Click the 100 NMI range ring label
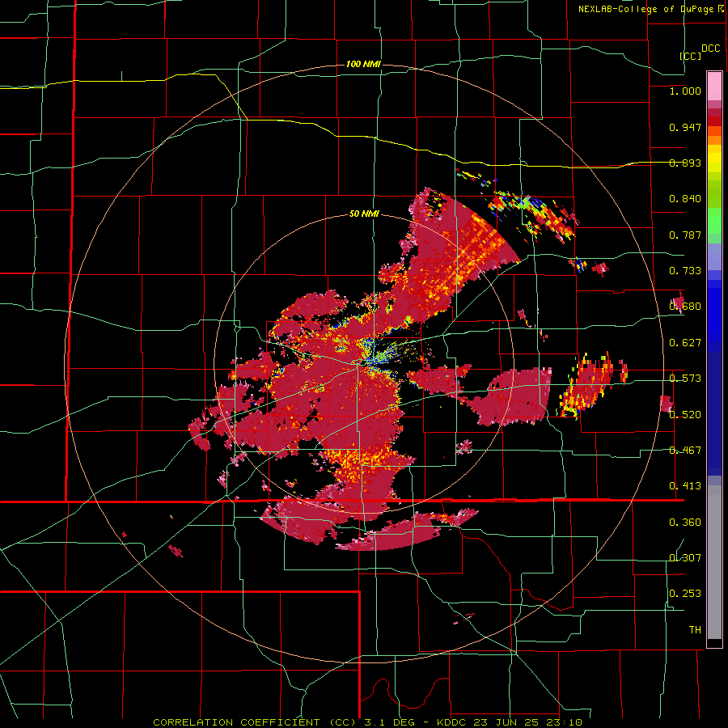Viewport: 728px width, 728px height. (363, 64)
